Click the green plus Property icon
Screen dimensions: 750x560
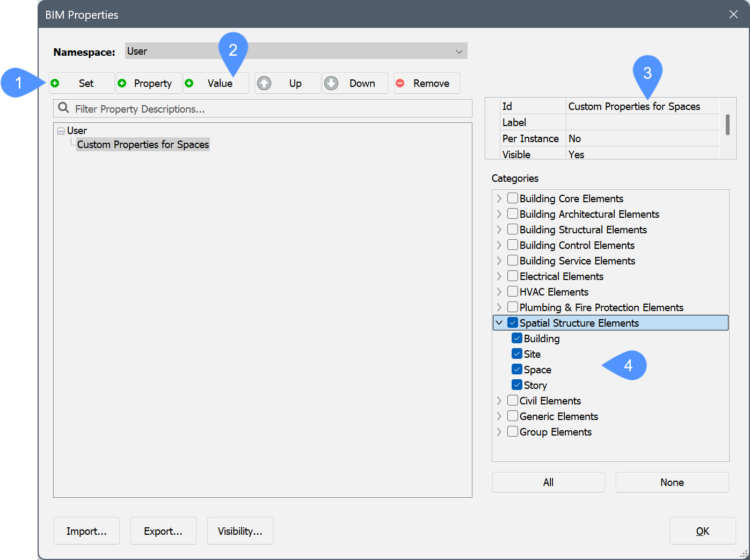(x=122, y=83)
